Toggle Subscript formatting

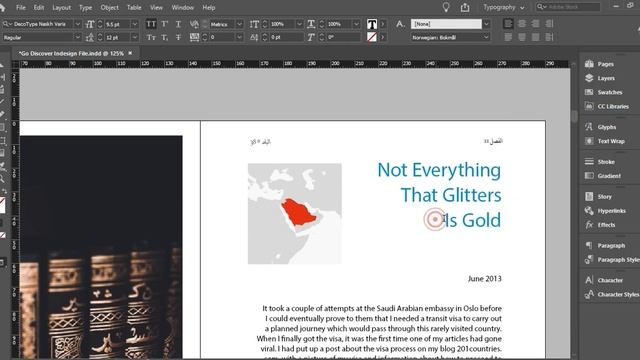(164, 37)
